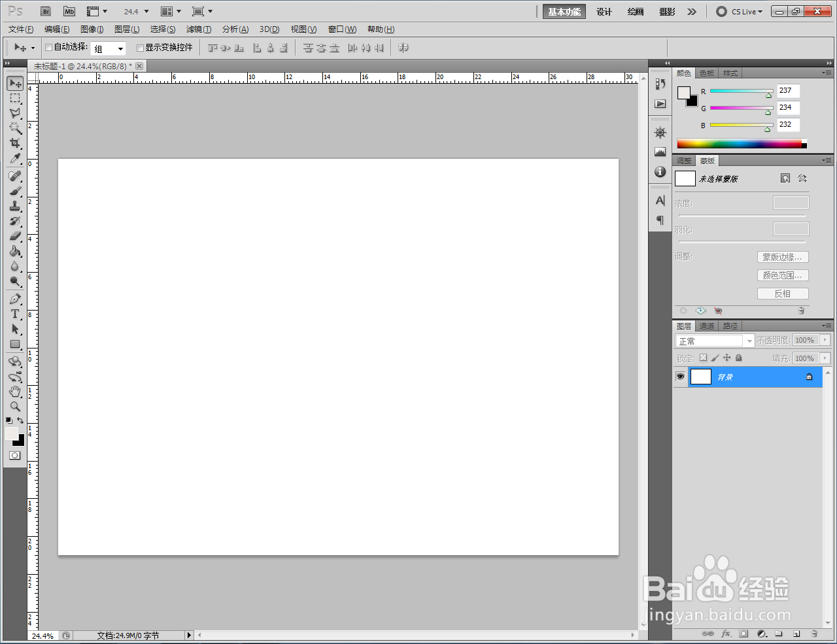The width and height of the screenshot is (837, 644).
Task: Select the Horizontal Type tool
Action: point(15,314)
